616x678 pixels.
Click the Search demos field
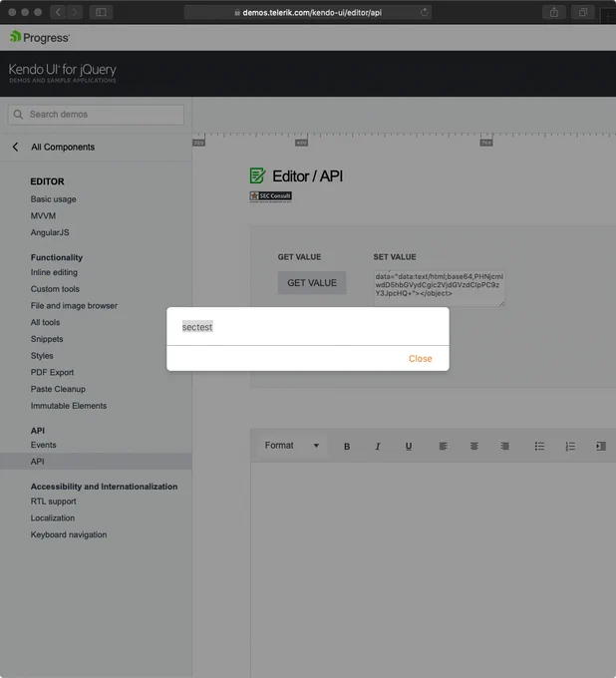tap(96, 115)
